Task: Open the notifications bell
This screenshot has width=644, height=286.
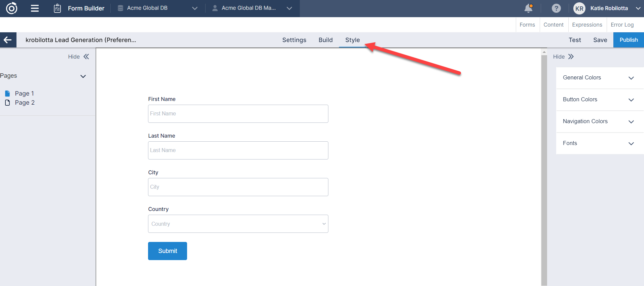Action: 529,8
